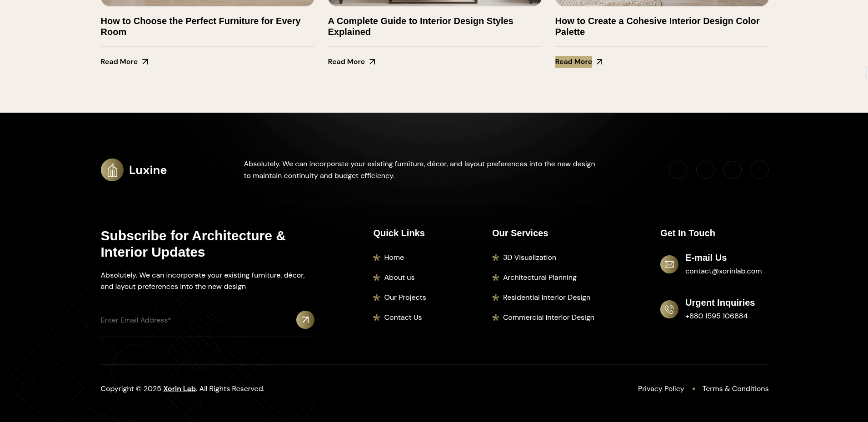Screen dimensions: 868x422
Task: Read More on color palette article
Action: pos(574,62)
